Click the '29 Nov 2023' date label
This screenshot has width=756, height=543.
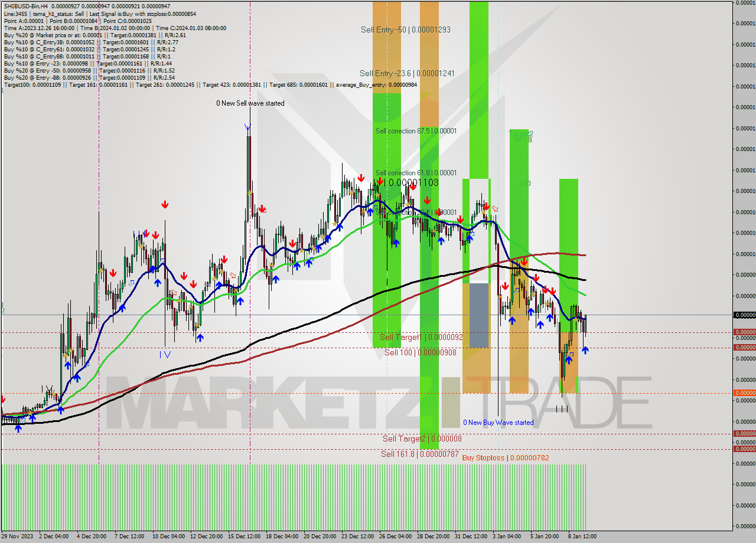[17, 537]
